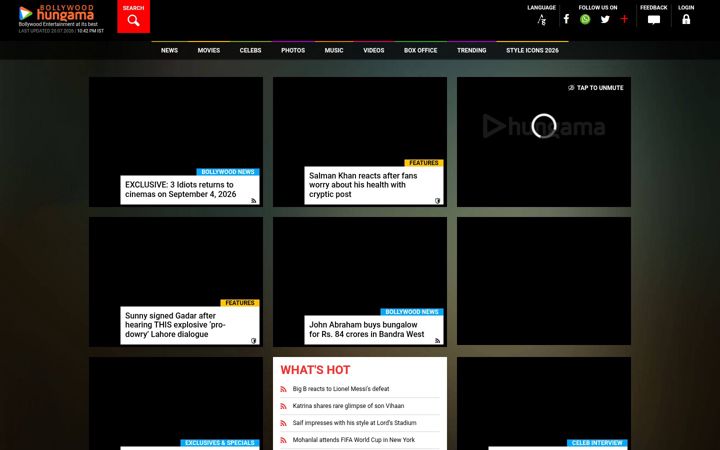Screen dimensions: 720x450
Task: Click the loading Hungama video player
Action: coord(544,141)
